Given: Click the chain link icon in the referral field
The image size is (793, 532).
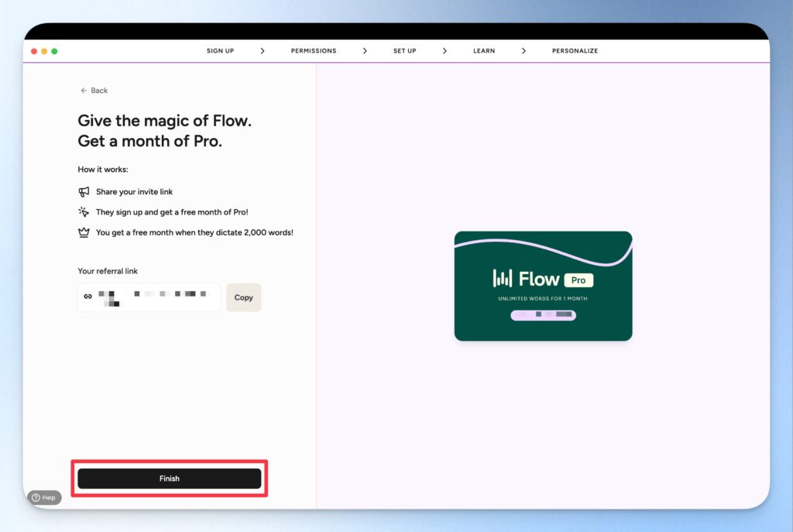Looking at the screenshot, I should [88, 297].
